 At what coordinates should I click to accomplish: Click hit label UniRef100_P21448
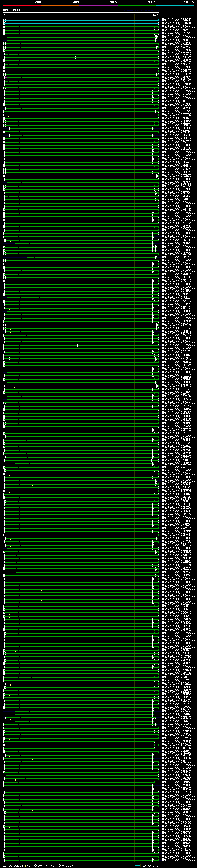pyautogui.click(x=177, y=704)
